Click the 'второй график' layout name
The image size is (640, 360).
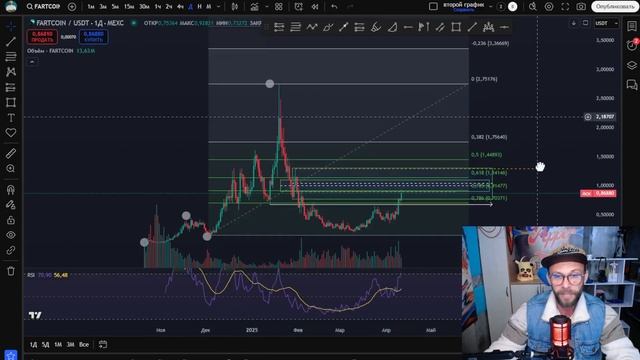point(464,5)
